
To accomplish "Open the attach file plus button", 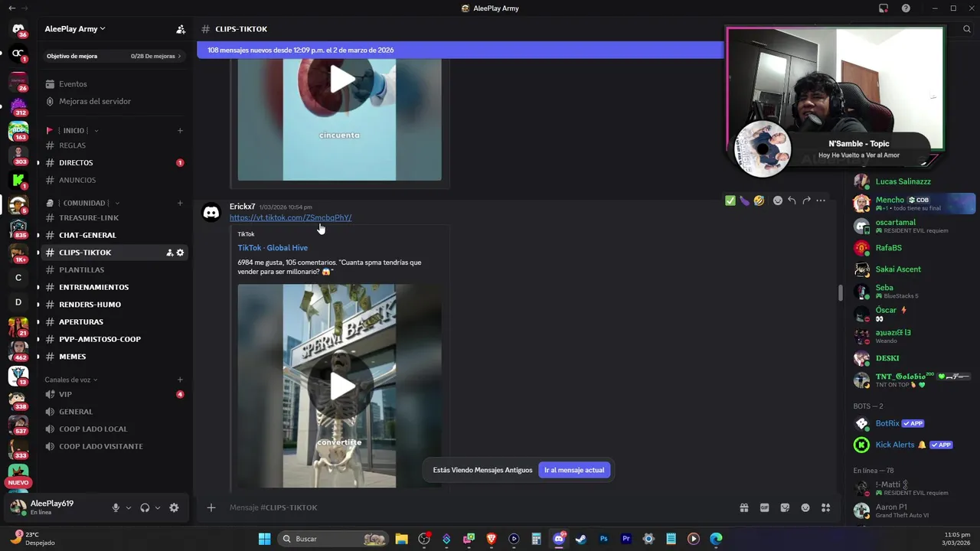I will 211,507.
